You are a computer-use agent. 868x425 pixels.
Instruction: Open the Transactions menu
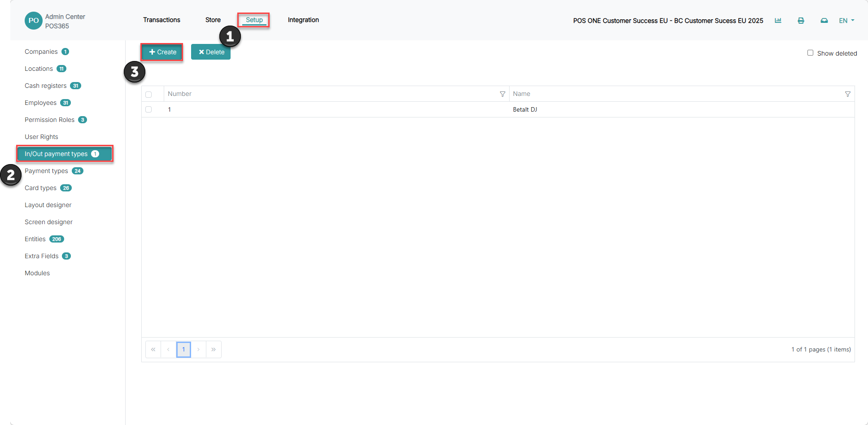[161, 20]
